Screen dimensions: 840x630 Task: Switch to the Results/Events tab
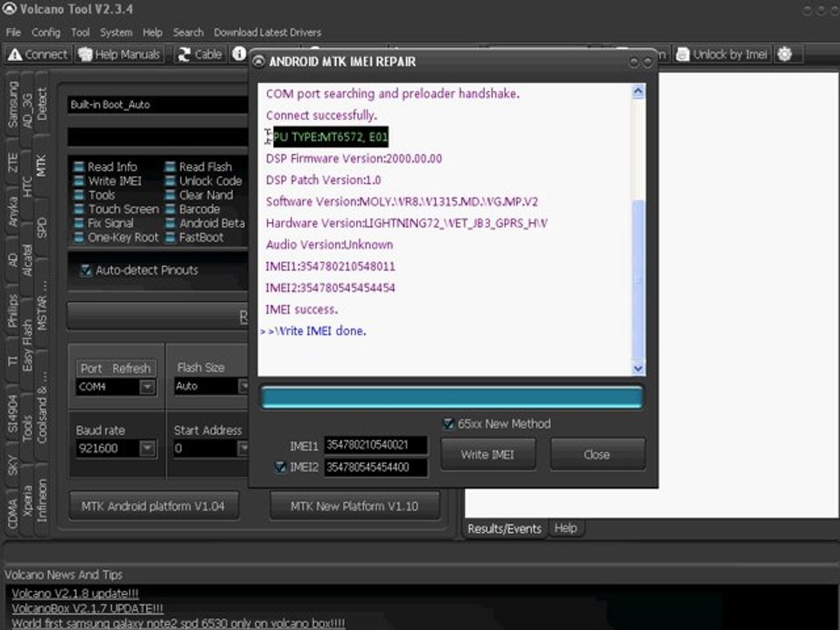tap(504, 528)
